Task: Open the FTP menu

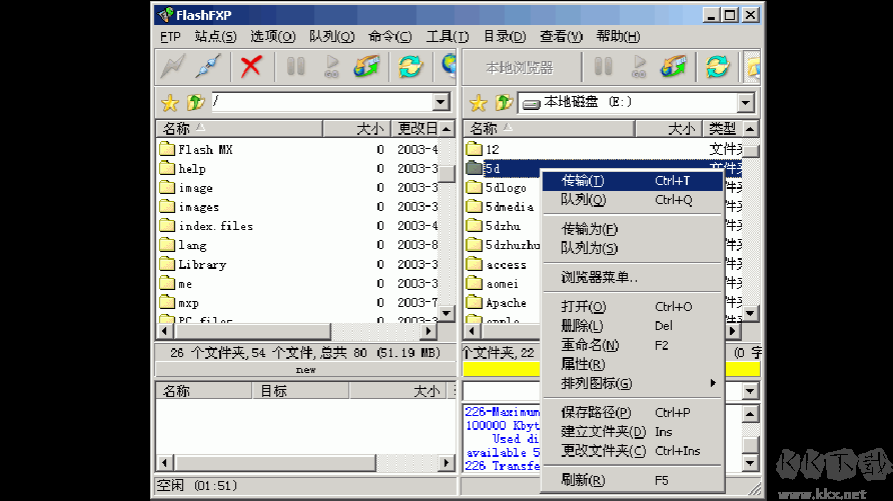Action: (x=170, y=37)
